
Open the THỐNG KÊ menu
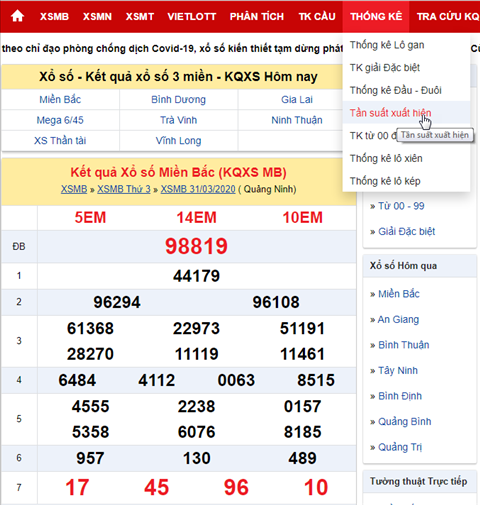pyautogui.click(x=376, y=16)
